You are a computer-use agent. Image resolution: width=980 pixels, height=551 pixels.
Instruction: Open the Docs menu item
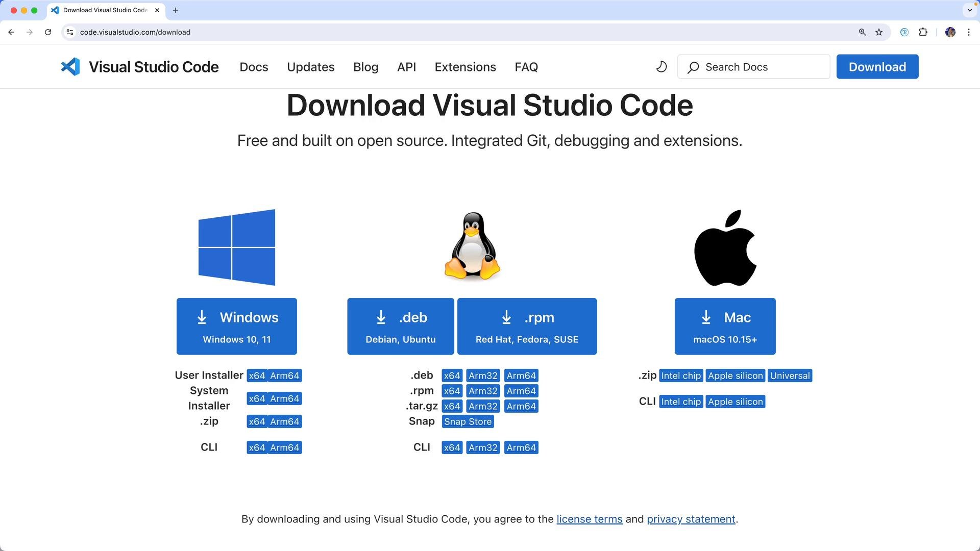tap(254, 67)
